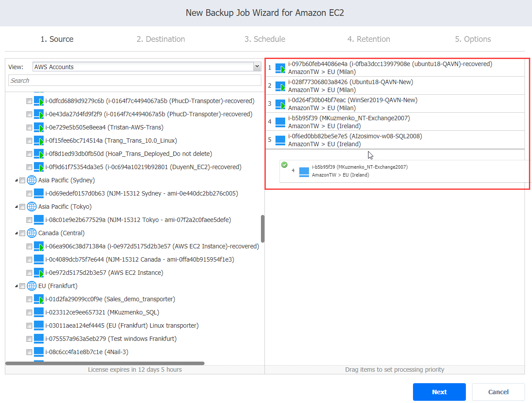
Task: Click the instance icon beside Test windows Frankfurt
Action: pos(39,339)
